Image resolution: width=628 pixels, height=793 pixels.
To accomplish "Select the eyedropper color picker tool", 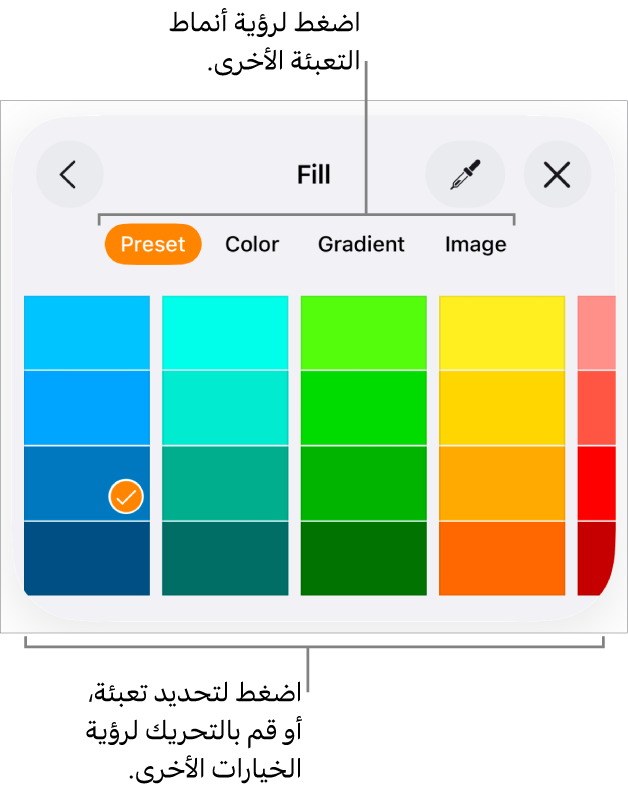I will coord(465,175).
